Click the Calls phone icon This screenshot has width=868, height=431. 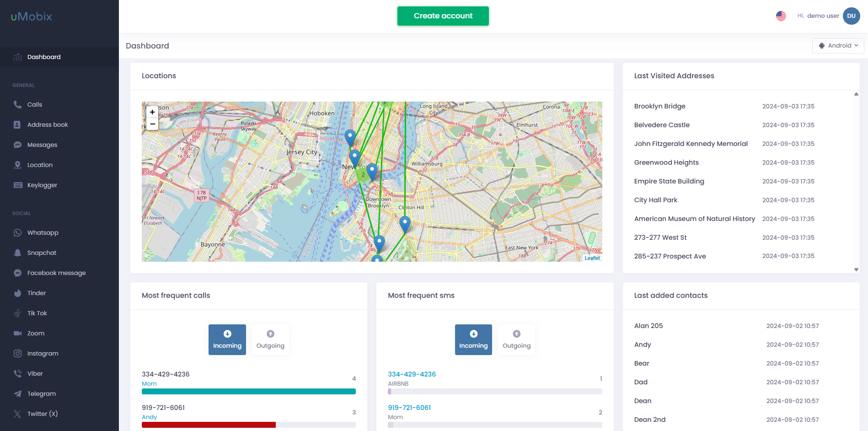click(17, 104)
